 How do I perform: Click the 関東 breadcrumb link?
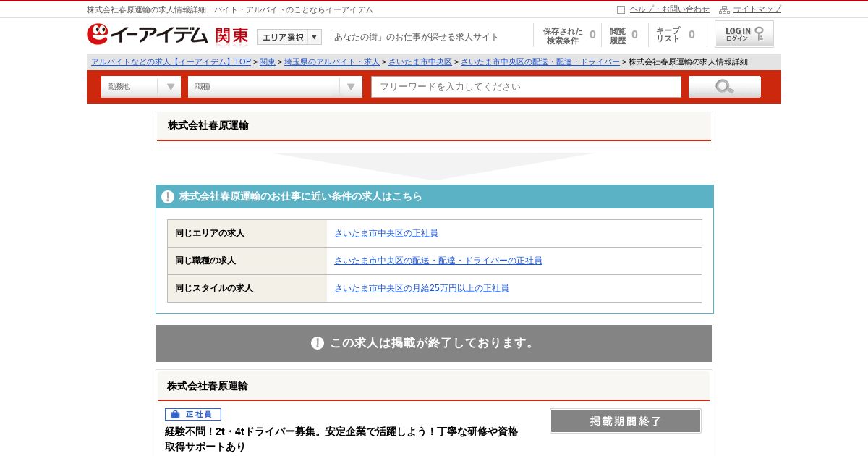268,62
